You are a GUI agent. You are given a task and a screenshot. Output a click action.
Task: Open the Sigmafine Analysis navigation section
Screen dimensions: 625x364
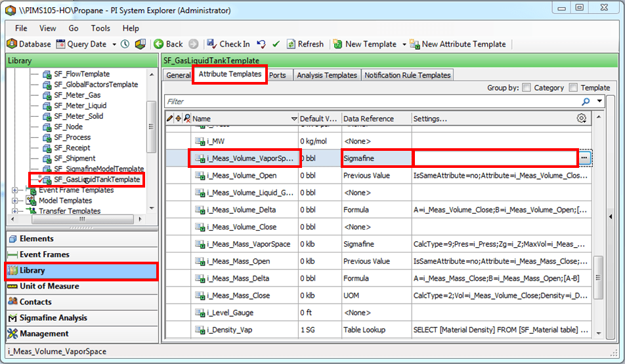(53, 317)
